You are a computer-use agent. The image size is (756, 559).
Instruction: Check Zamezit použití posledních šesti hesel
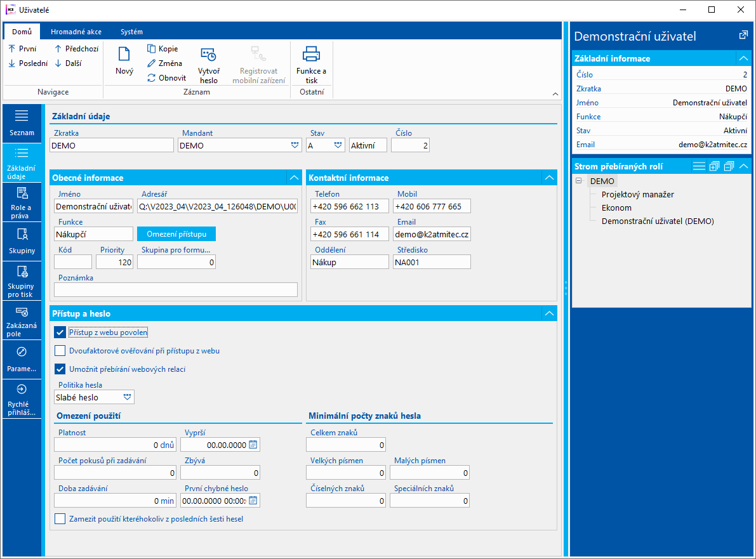click(x=60, y=519)
